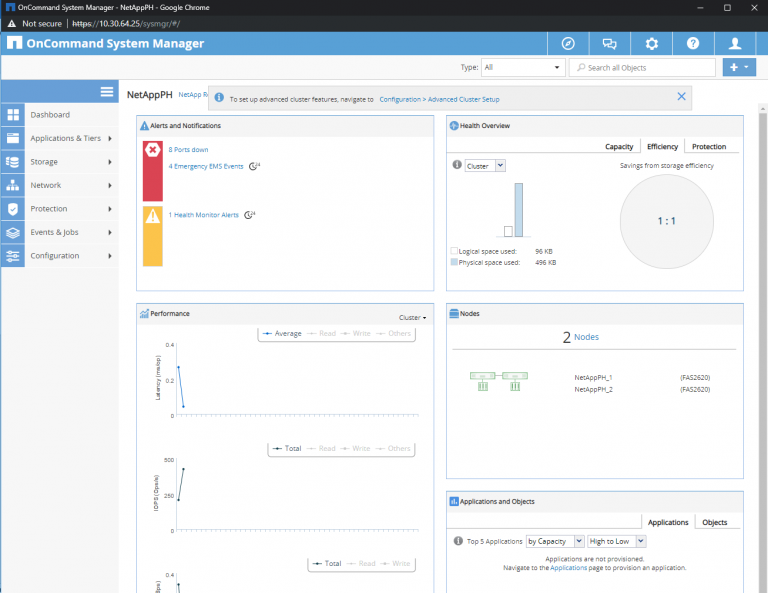
Task: Open the by Capacity dropdown
Action: point(555,541)
